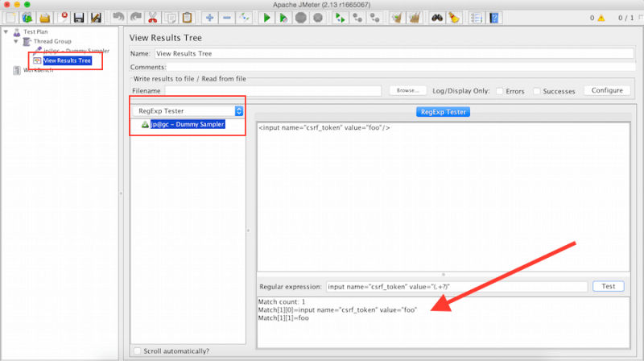Image resolution: width=644 pixels, height=361 pixels.
Task: Click into the Regular expression field
Action: click(456, 287)
